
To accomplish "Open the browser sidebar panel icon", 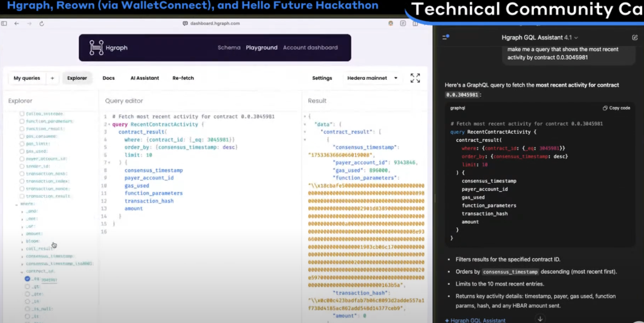I will coord(4,24).
